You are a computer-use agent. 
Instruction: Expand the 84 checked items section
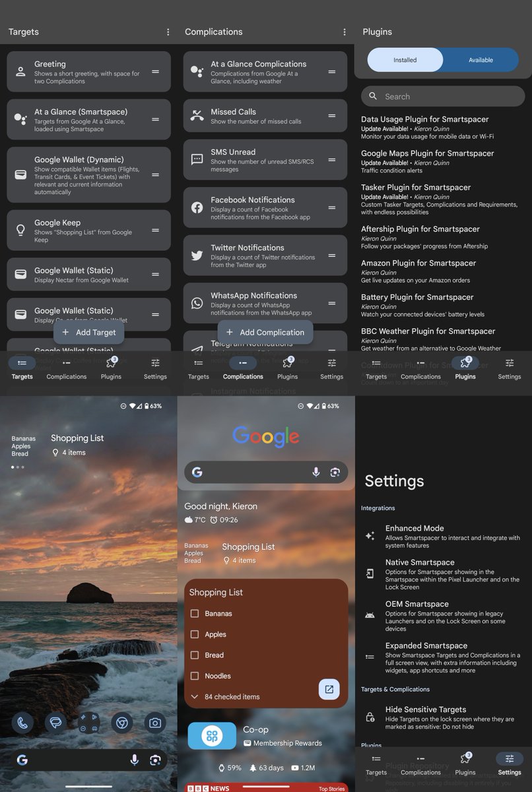click(x=225, y=696)
